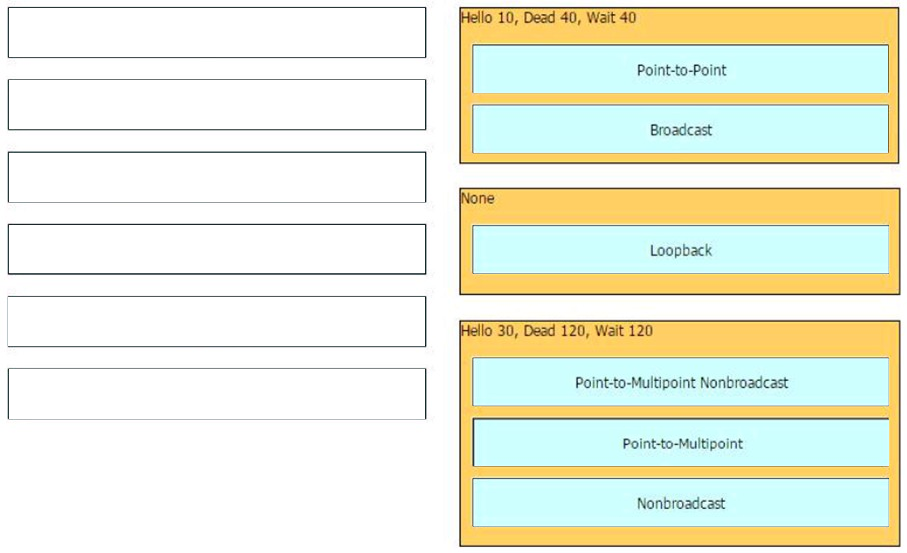907x553 pixels.
Task: Click orange strip beneath the Loopback item
Action: pyautogui.click(x=680, y=283)
